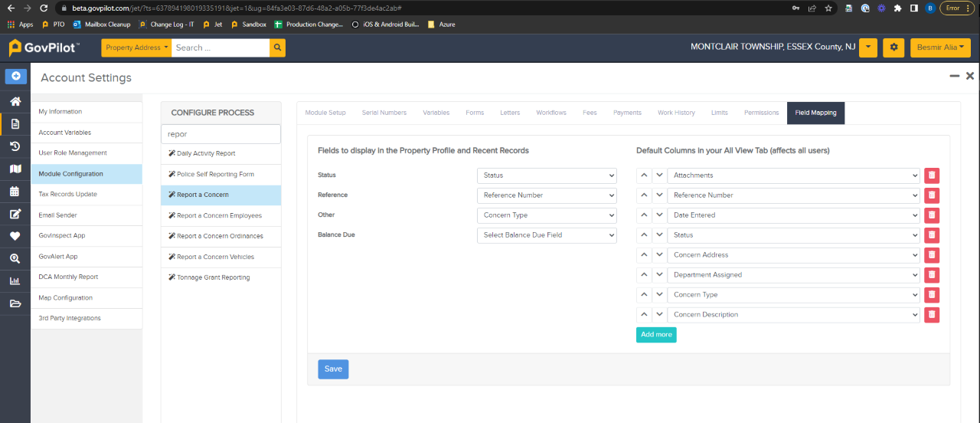Expand the Property Address search type dropdown
Image resolution: width=980 pixels, height=423 pixels.
coord(138,48)
